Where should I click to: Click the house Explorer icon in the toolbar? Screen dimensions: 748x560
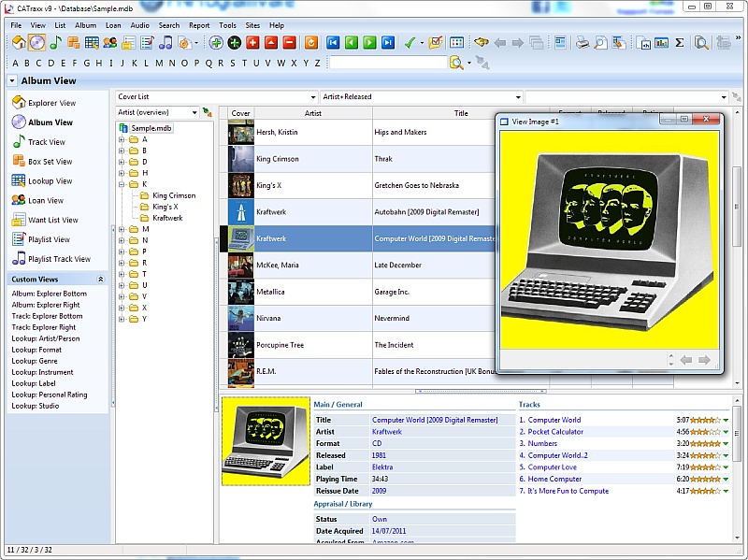coord(19,43)
